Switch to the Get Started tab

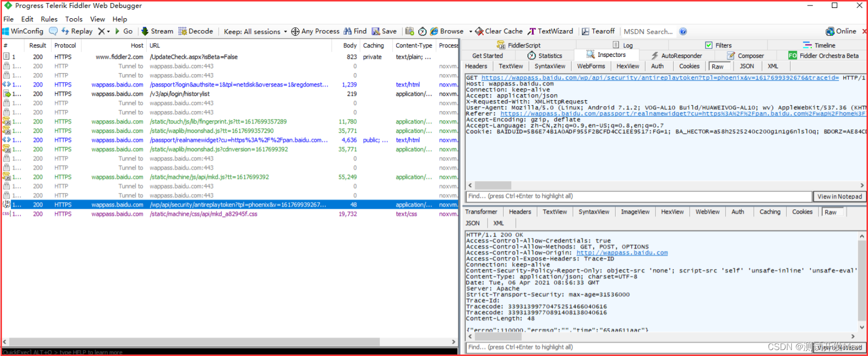[x=487, y=56]
